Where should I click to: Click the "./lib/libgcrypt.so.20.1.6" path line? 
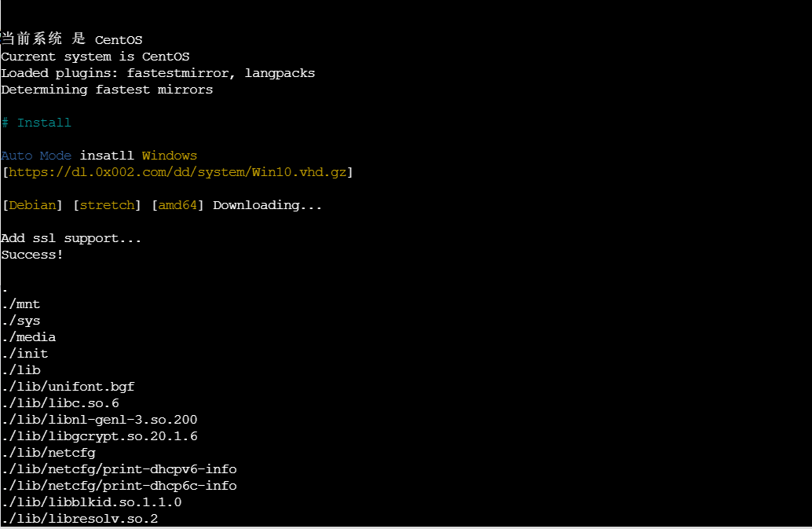point(99,436)
